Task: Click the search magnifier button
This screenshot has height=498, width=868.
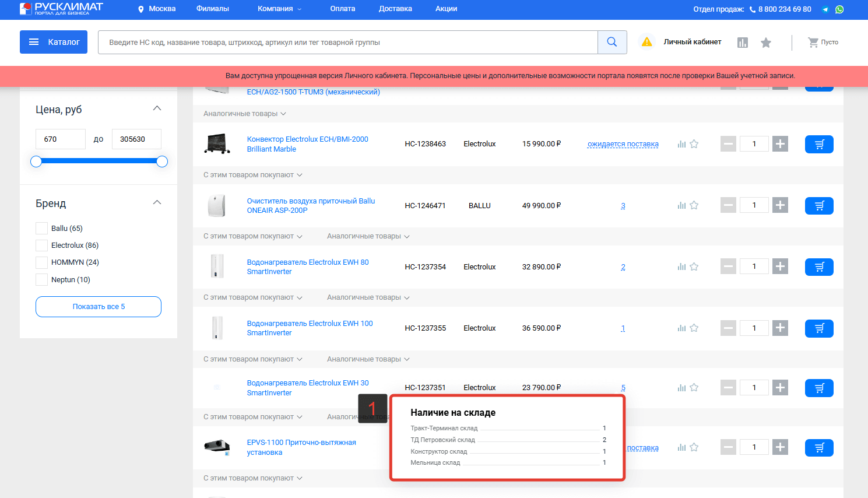Action: tap(612, 42)
